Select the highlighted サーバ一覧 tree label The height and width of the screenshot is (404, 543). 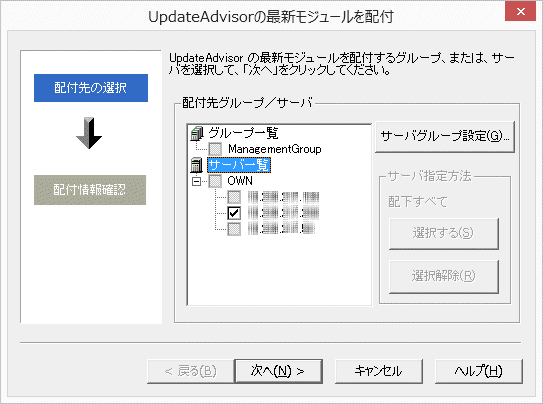[239, 165]
